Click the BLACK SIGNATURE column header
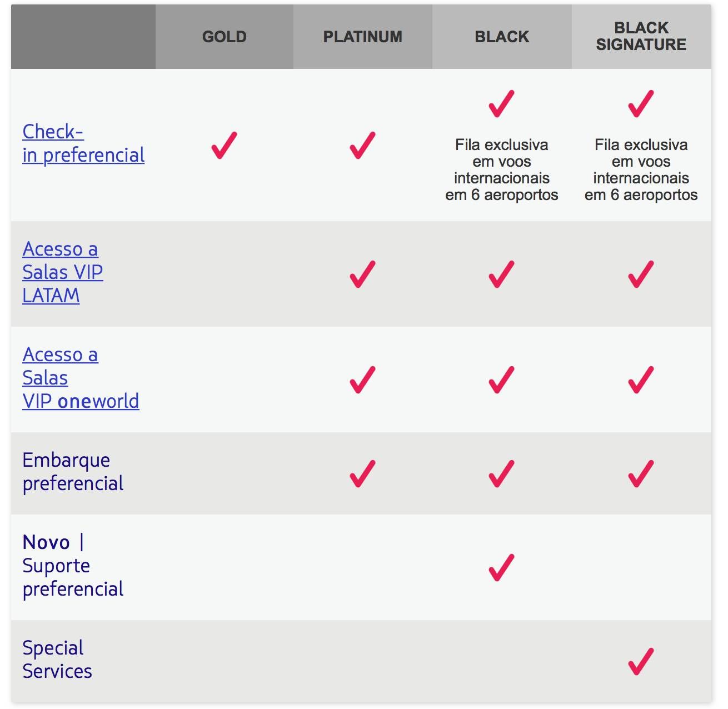This screenshot has width=728, height=709. pyautogui.click(x=641, y=37)
